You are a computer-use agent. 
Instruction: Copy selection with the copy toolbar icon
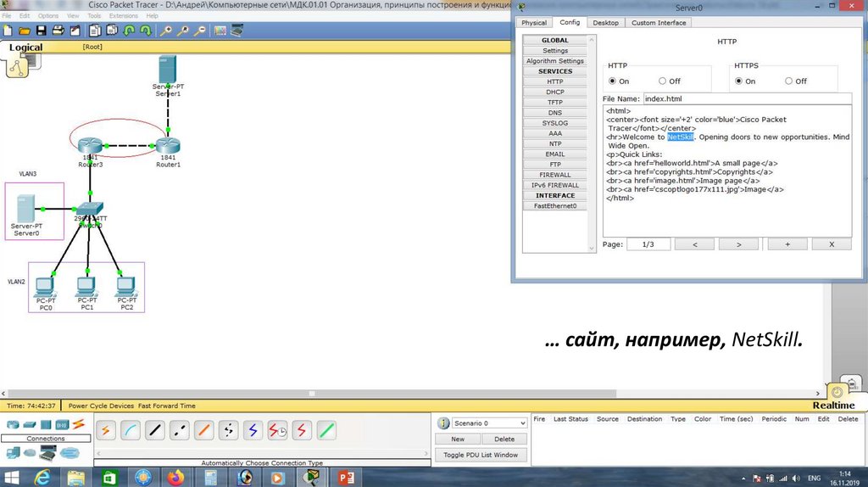95,31
